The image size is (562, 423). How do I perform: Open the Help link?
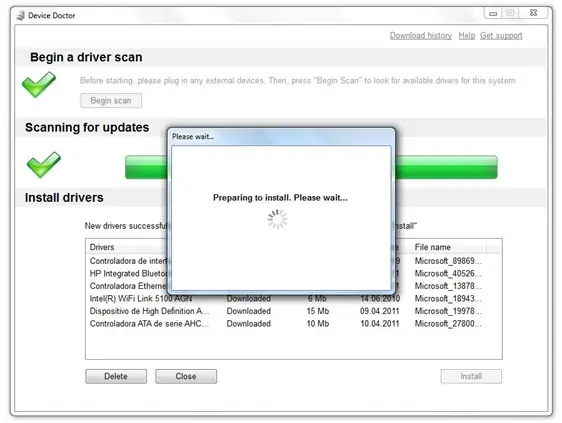467,35
